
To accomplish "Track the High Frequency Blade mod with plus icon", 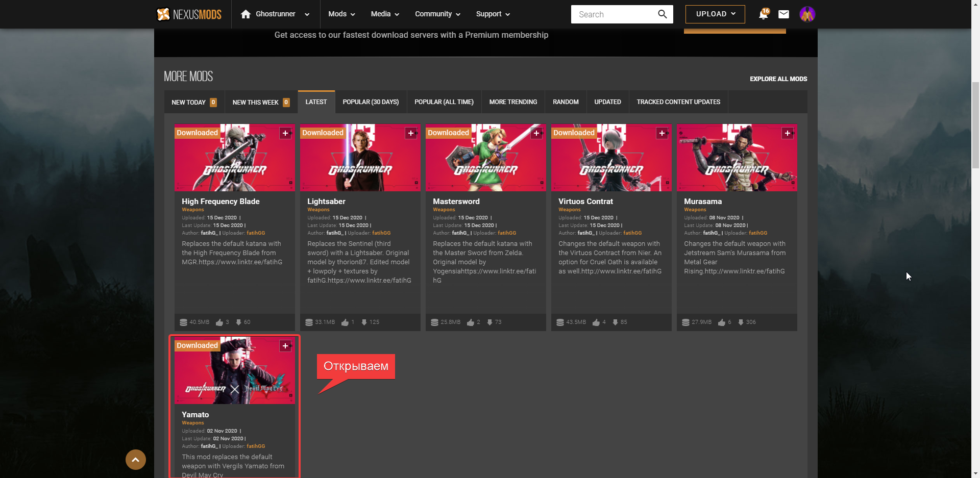I will 285,133.
